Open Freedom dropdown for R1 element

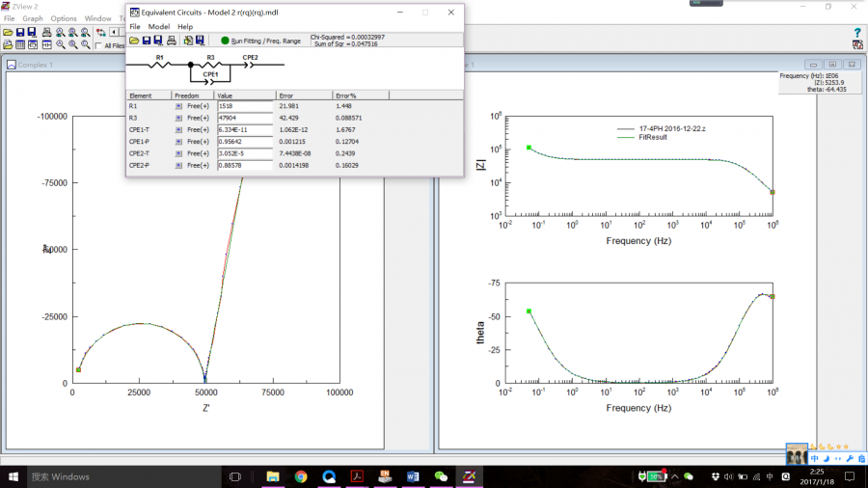178,106
